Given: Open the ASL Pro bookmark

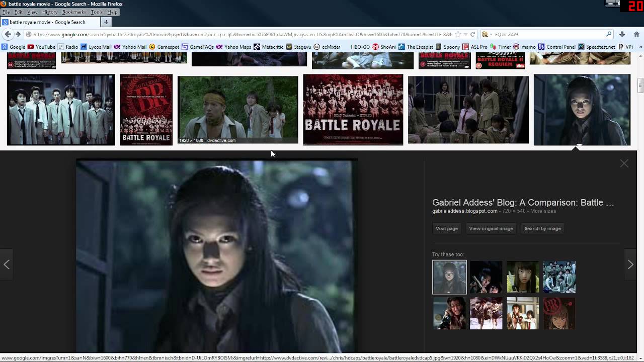Looking at the screenshot, I should tap(475, 47).
